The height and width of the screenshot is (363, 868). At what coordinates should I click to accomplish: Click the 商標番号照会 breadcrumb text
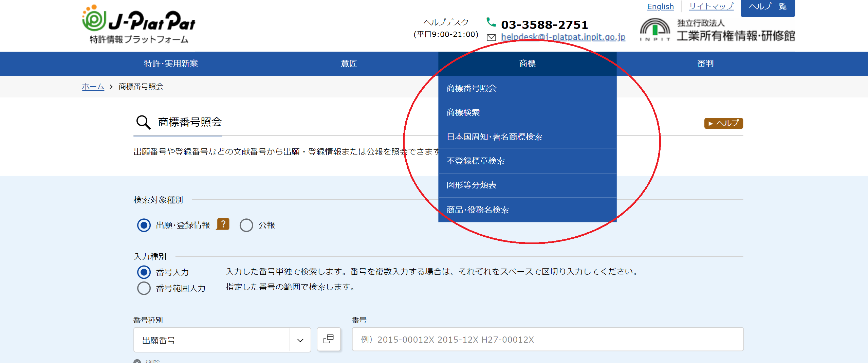tap(141, 87)
